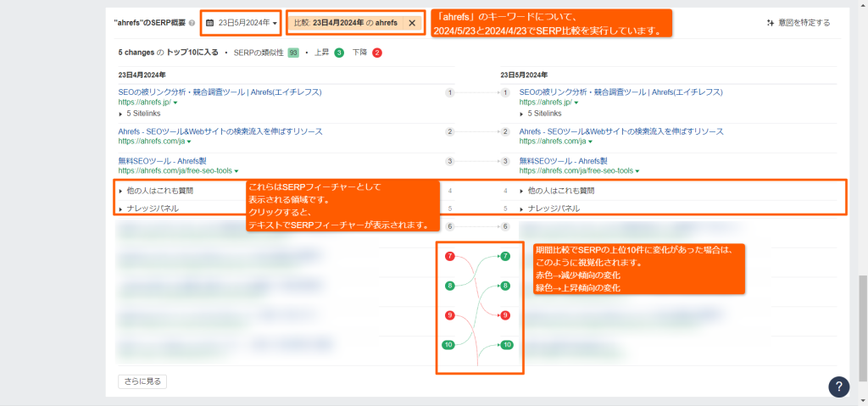
Task: Click green position 7 marker in May column
Action: tap(505, 257)
